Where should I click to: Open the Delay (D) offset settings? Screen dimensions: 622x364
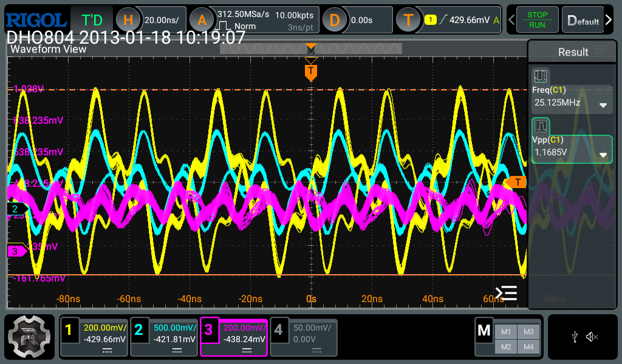(x=335, y=20)
